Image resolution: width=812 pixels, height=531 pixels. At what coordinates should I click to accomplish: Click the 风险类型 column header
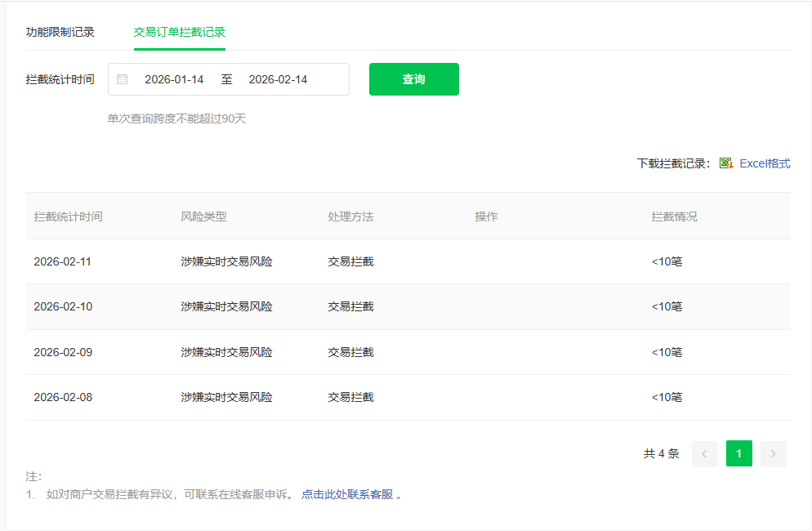[x=203, y=216]
